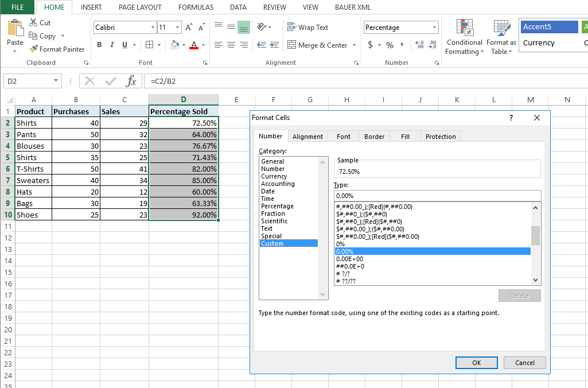588x388 pixels.
Task: Click OK to apply the custom format
Action: pyautogui.click(x=476, y=362)
